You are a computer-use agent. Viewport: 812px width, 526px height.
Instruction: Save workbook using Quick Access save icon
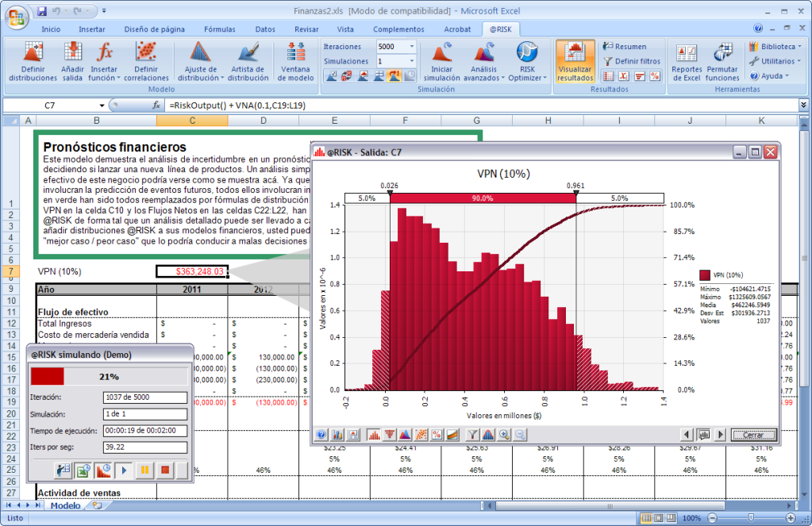42,11
